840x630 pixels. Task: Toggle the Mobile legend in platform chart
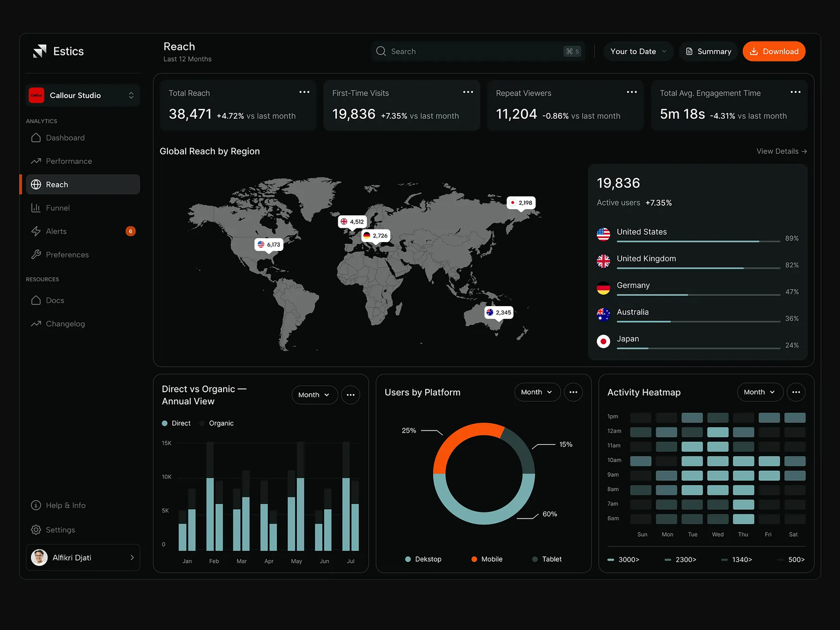(x=487, y=559)
